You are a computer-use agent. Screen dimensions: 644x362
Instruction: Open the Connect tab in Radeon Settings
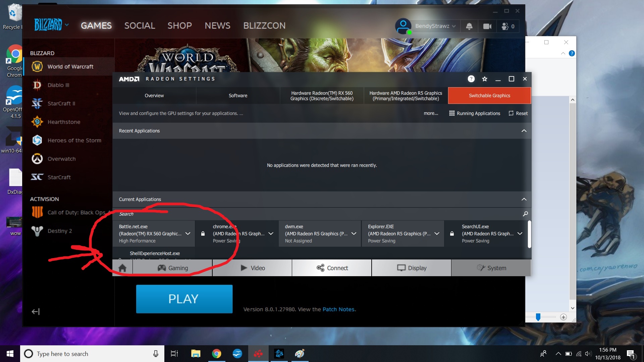coord(332,268)
